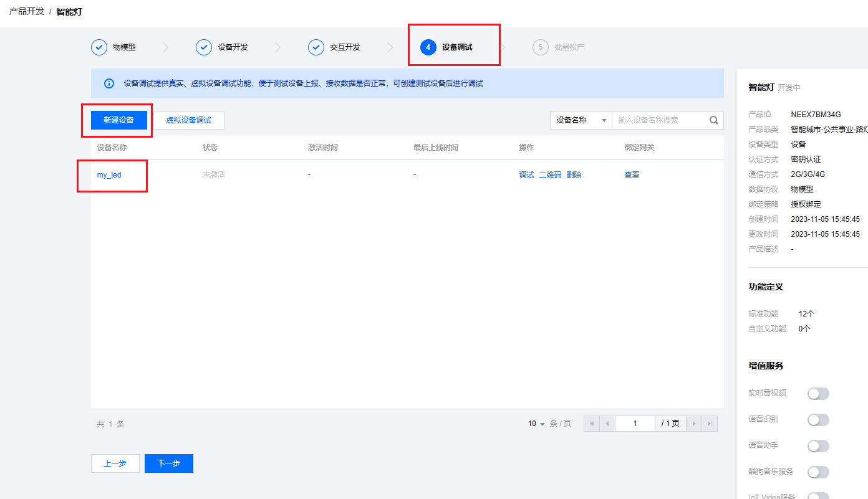This screenshot has width=868, height=499.
Task: Click 二维码 link for my_led
Action: click(550, 175)
